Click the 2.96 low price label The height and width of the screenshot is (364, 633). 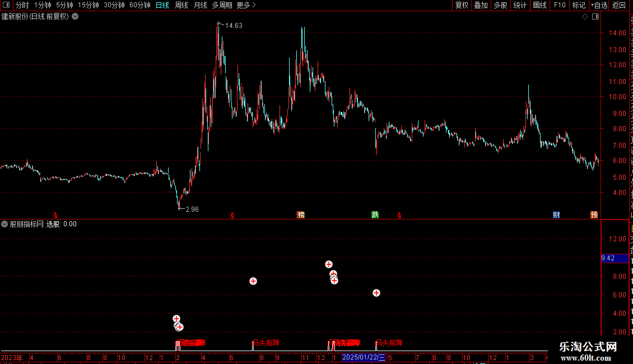[x=192, y=209]
